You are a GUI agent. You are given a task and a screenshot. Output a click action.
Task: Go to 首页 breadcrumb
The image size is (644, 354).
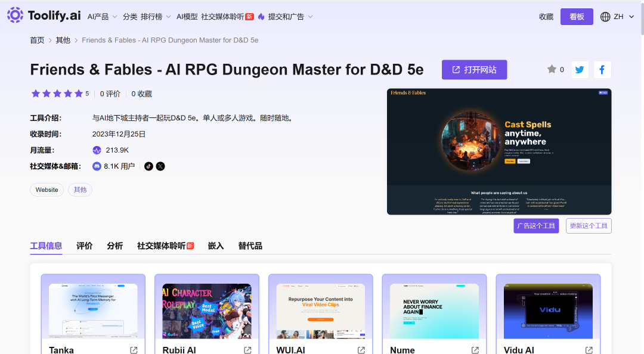(37, 41)
